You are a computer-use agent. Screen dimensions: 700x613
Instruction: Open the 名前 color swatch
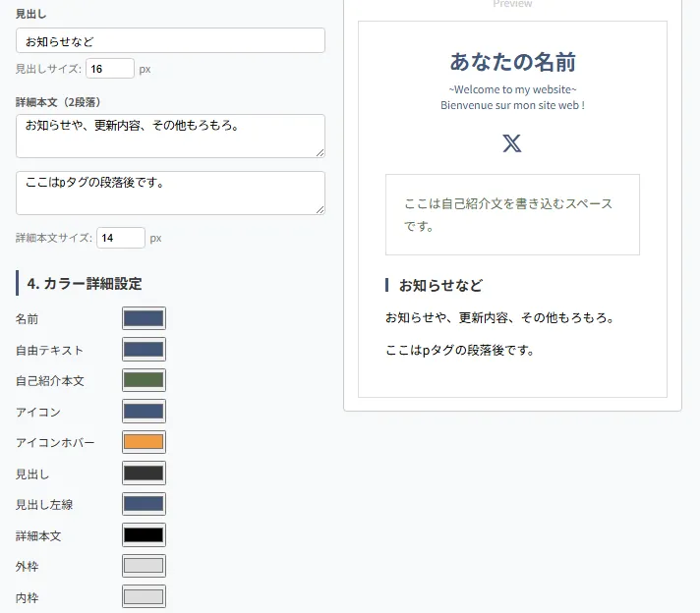point(144,318)
